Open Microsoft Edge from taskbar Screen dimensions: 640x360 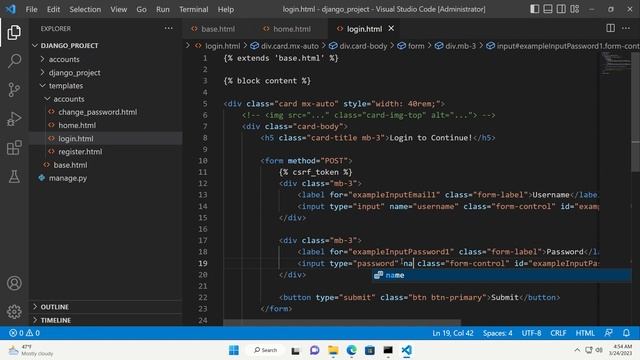(x=351, y=350)
